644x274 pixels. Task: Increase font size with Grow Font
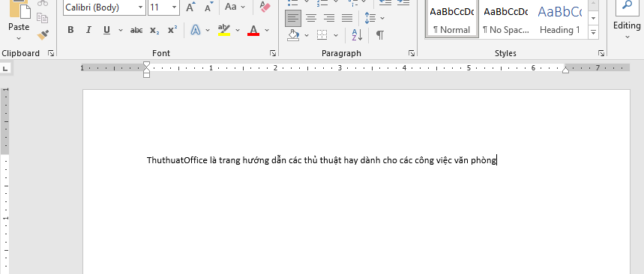click(x=190, y=7)
